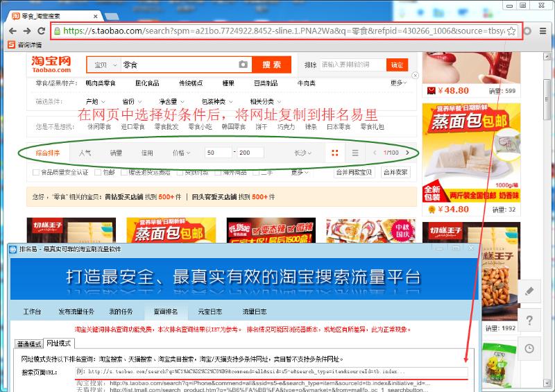Screen dimensions: 555x392
Task: Select 查询排名 tab in 排名易
Action: (x=166, y=312)
